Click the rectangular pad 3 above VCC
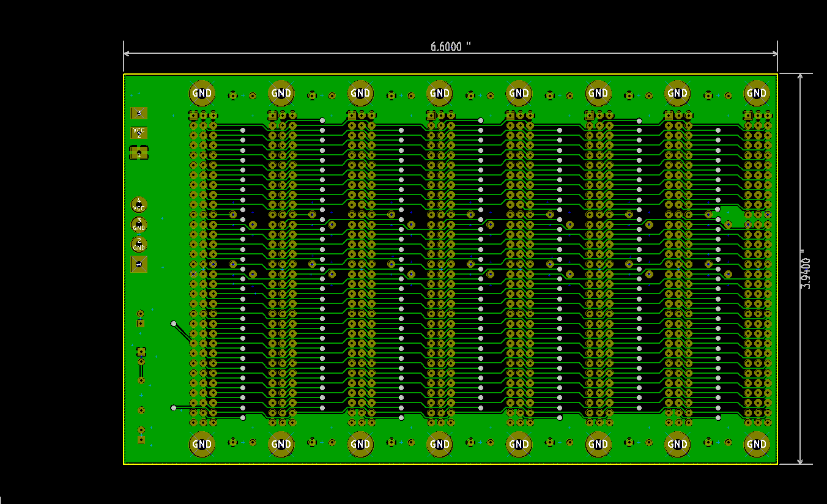 coord(139,113)
